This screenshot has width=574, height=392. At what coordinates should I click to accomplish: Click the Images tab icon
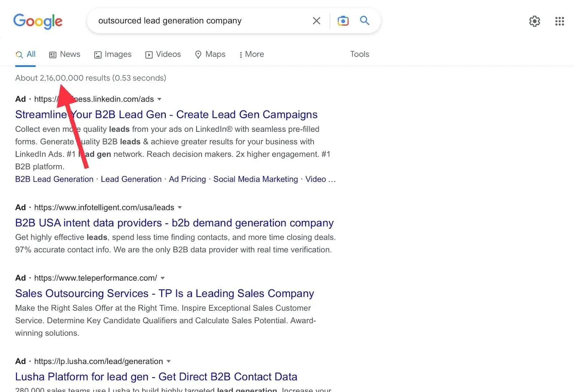98,55
